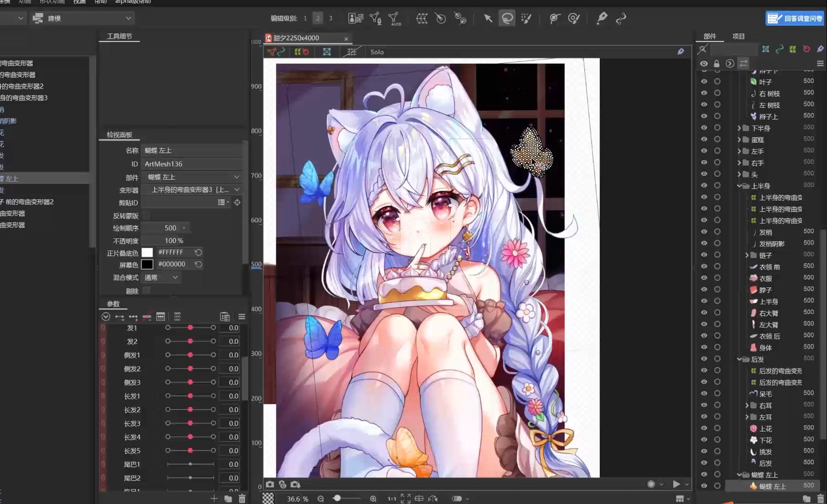This screenshot has width=827, height=504.
Task: Click the 名称 field containing 蝴蝶 左上
Action: (x=192, y=150)
